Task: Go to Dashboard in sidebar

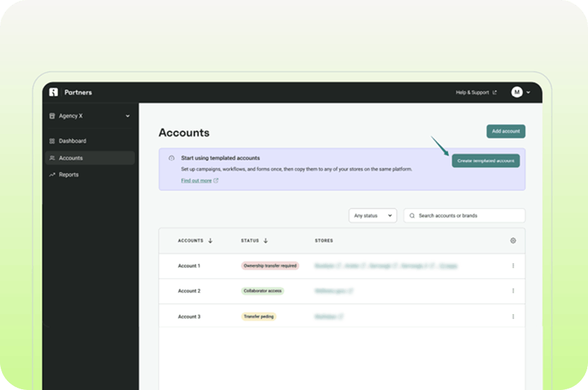Action: coord(72,141)
